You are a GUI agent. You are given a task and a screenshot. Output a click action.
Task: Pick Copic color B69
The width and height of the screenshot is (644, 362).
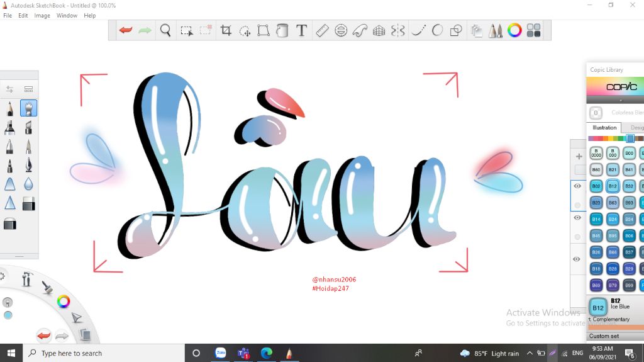pos(596,285)
